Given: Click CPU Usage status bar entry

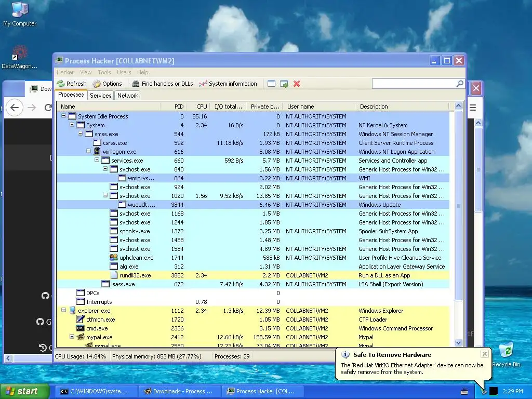Looking at the screenshot, I should [81, 356].
